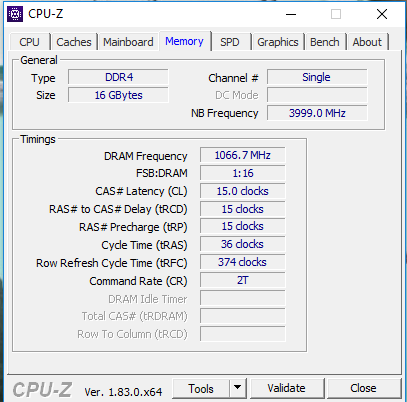Close the window with the X icon
The height and width of the screenshot is (402, 407).
(382, 14)
